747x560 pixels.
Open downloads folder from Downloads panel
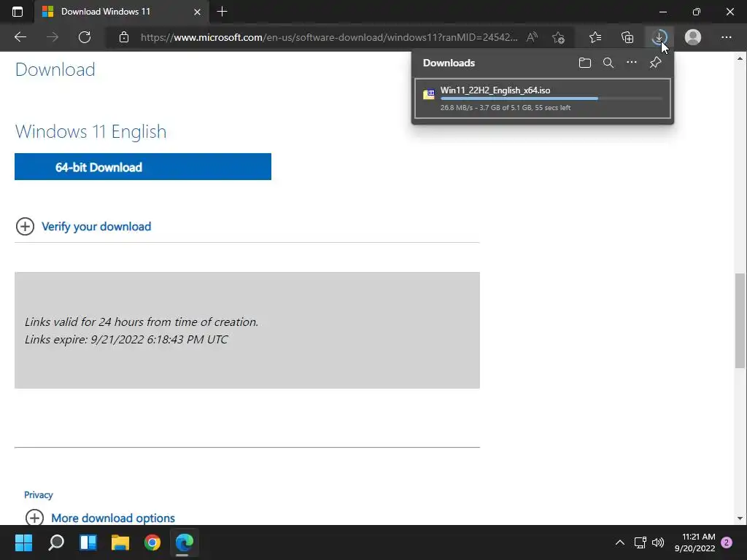pyautogui.click(x=584, y=63)
